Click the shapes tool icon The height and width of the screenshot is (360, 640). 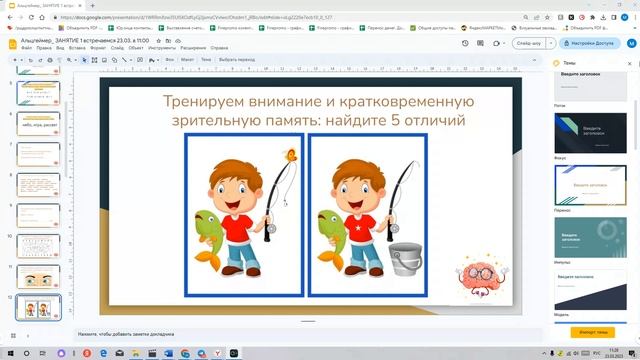pos(114,60)
